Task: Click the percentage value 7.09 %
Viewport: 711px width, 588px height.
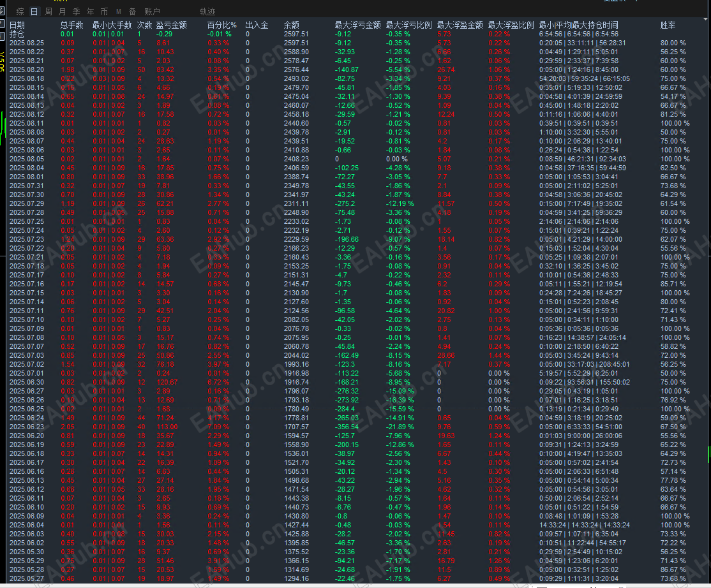Action: point(218,427)
